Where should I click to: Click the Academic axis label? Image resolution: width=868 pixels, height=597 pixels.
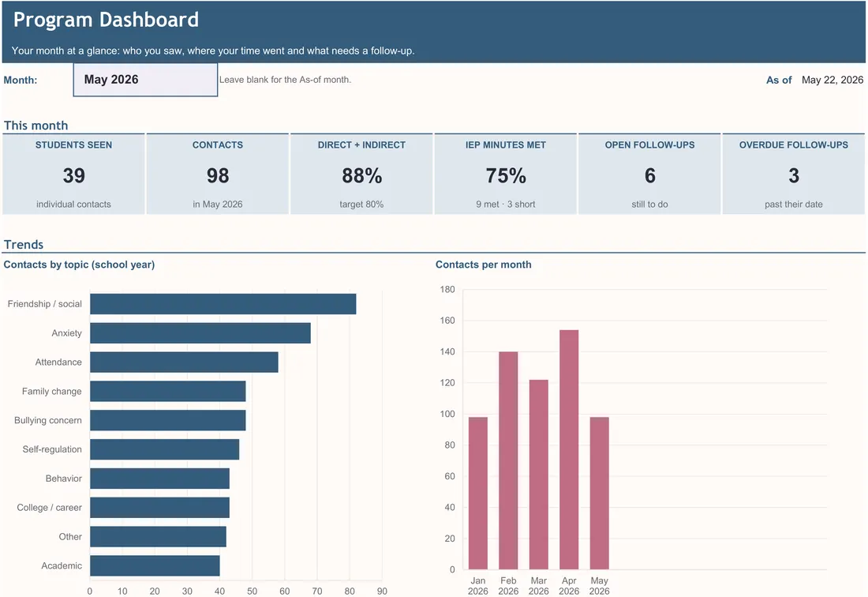[x=61, y=566]
